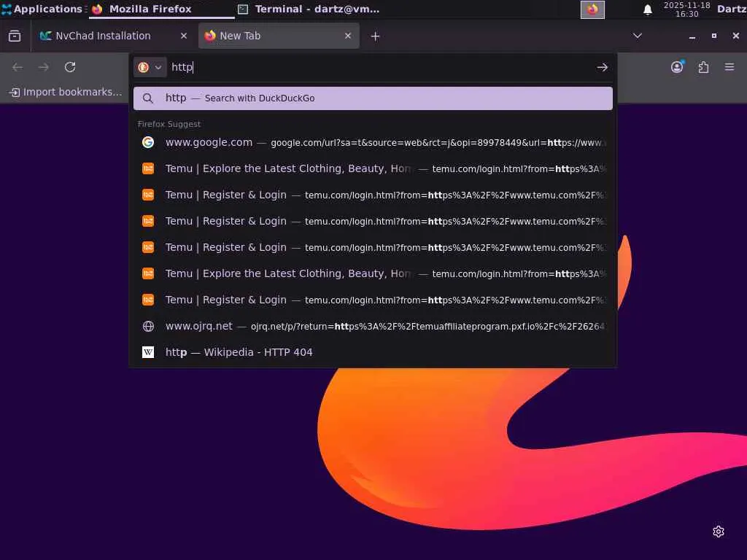This screenshot has height=560, width=747.
Task: Click the Wikipedia W icon in the suggestions
Action: (148, 352)
